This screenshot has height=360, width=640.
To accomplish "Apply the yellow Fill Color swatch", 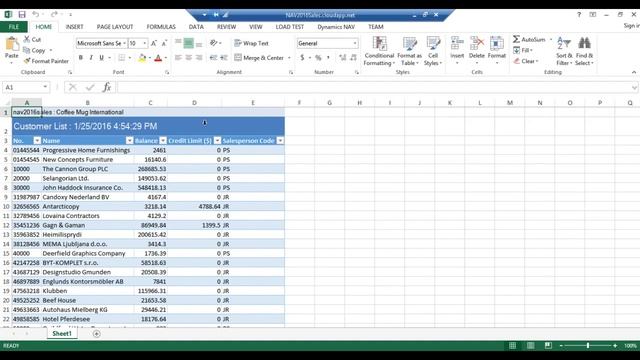I will [x=142, y=58].
